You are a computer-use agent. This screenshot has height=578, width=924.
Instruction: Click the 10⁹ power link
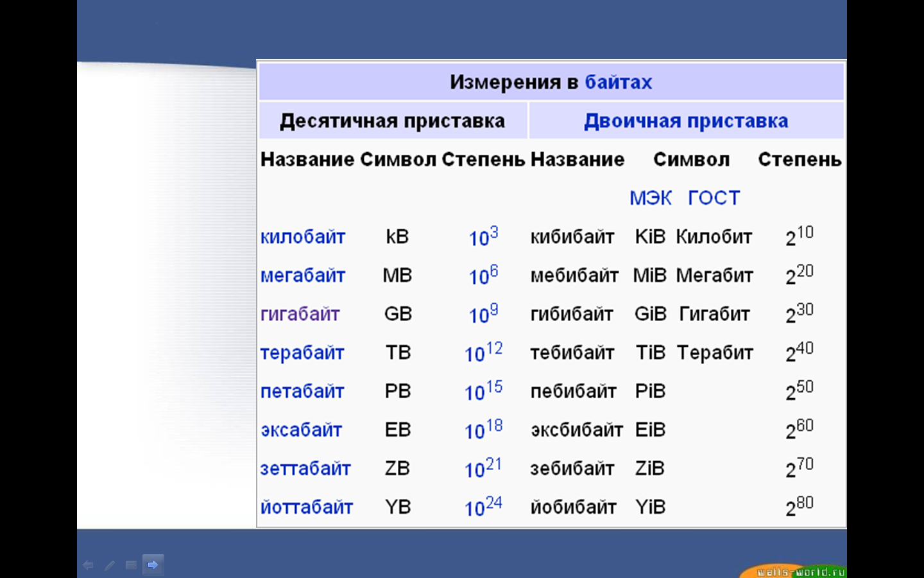point(484,314)
